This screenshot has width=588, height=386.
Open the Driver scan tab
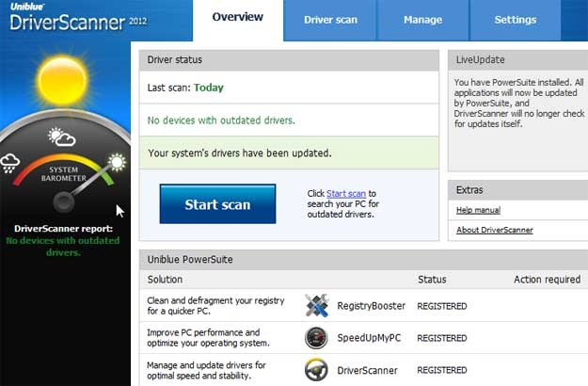[330, 20]
